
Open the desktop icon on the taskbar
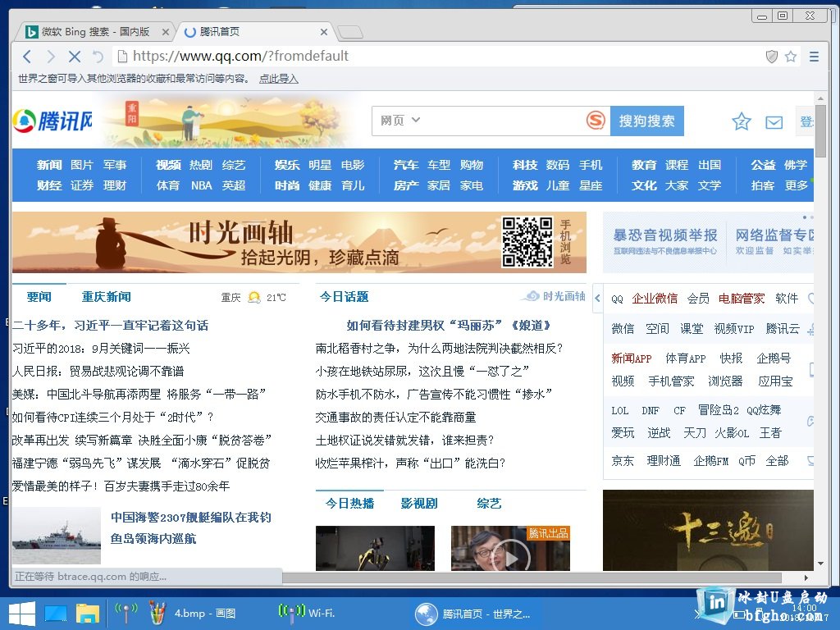click(56, 614)
